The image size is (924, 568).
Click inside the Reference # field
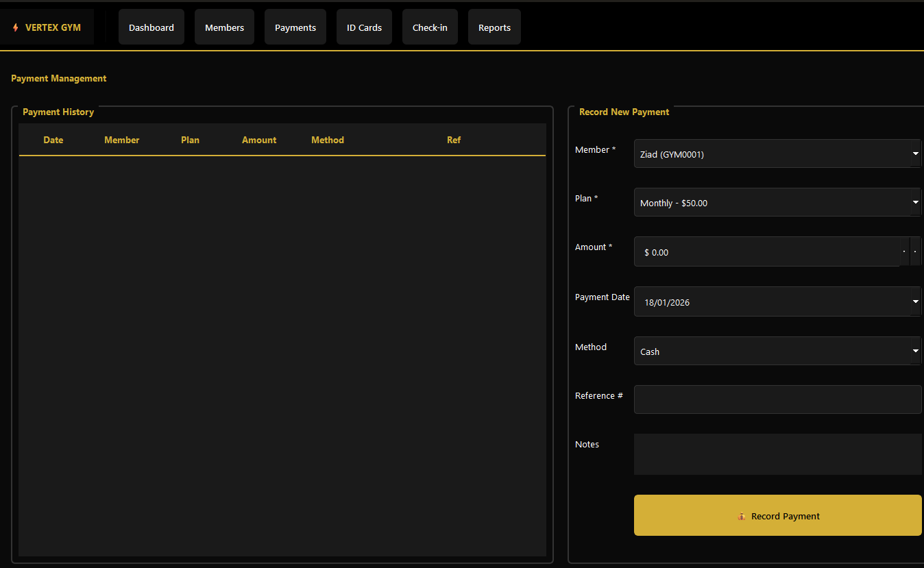[x=777, y=399]
